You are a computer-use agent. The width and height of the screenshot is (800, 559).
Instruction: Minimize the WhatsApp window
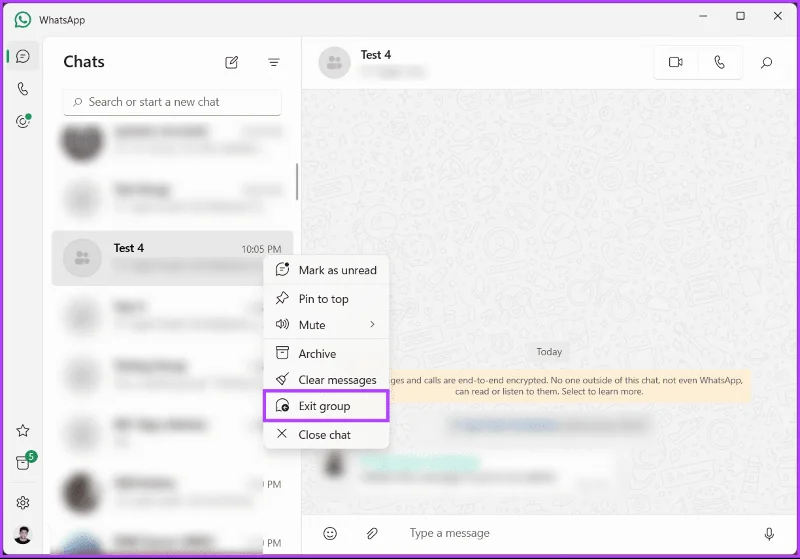703,16
